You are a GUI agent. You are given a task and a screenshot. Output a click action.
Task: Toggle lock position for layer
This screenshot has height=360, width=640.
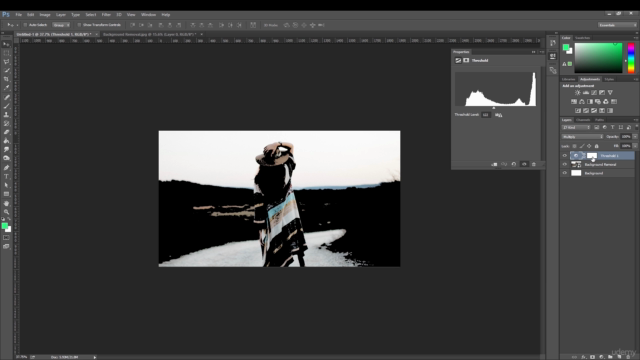[589, 146]
